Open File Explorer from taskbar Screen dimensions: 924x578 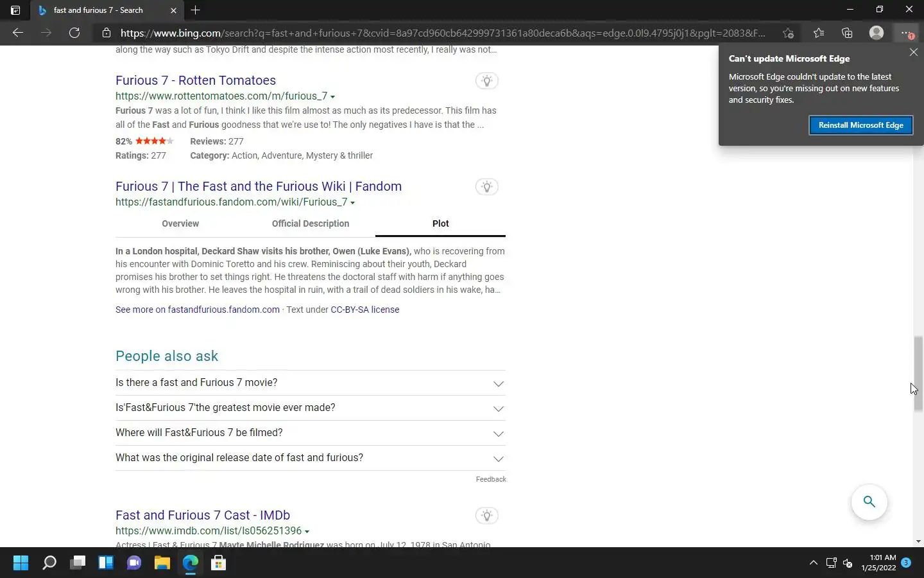click(x=162, y=563)
